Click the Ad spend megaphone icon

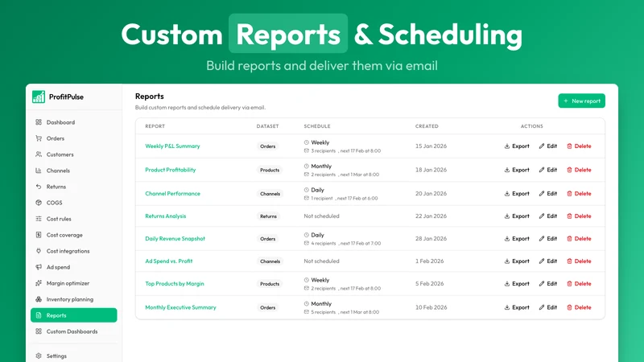[39, 267]
